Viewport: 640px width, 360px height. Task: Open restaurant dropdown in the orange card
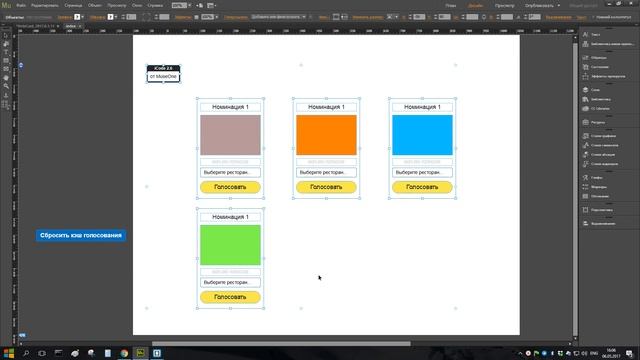[326, 173]
